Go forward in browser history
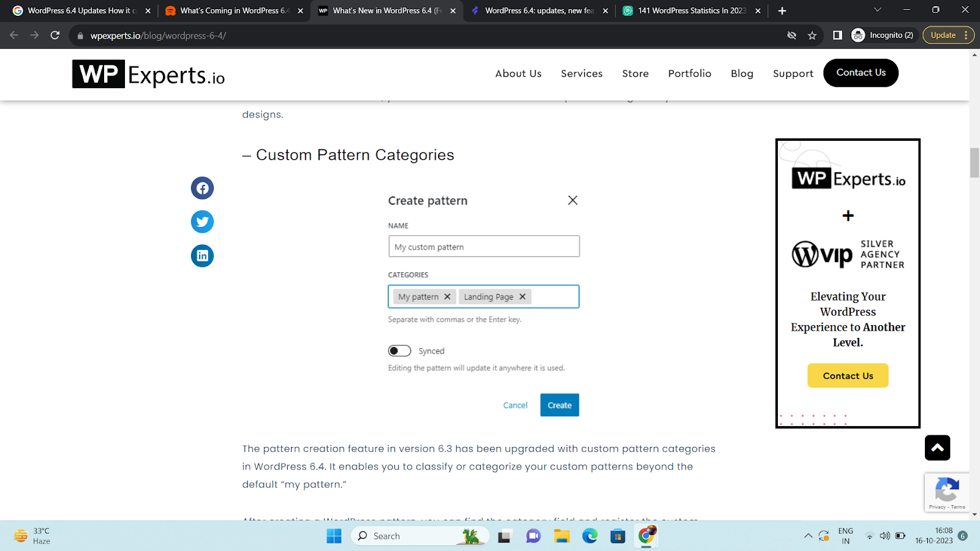Viewport: 980px width, 551px height. coord(34,36)
